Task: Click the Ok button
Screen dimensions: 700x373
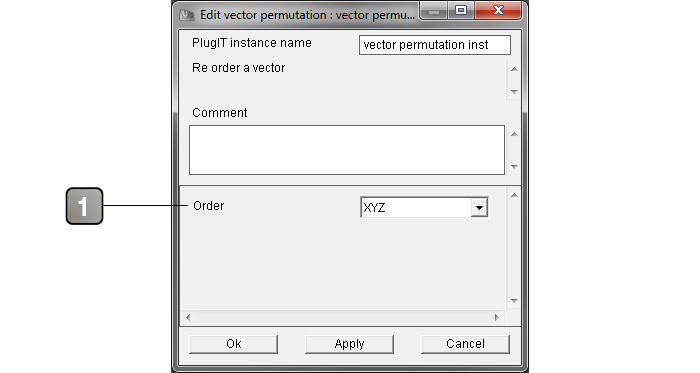Action: pos(233,344)
